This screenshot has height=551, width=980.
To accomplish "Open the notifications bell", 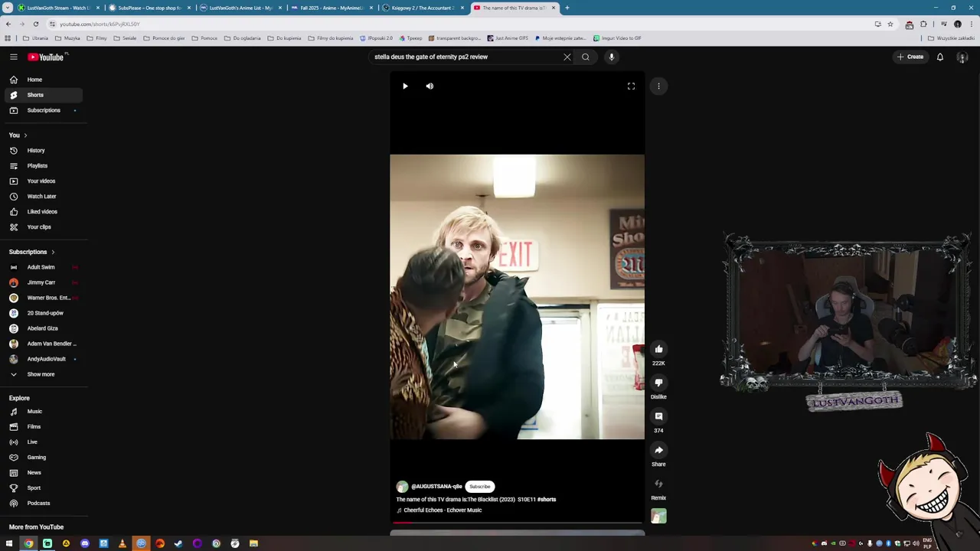I will tap(940, 57).
